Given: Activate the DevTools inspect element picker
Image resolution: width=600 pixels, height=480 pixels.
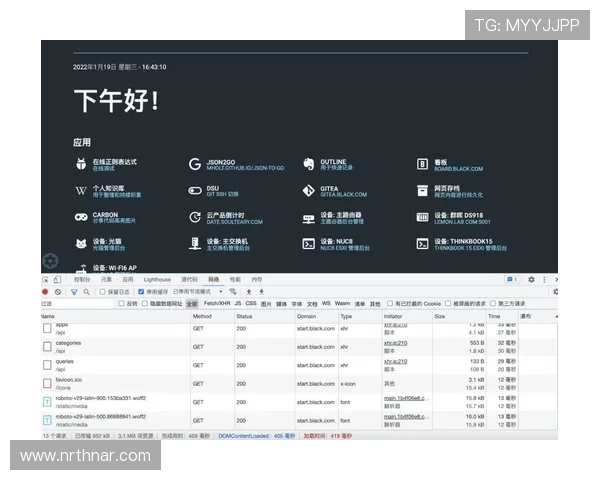Looking at the screenshot, I should [x=46, y=280].
